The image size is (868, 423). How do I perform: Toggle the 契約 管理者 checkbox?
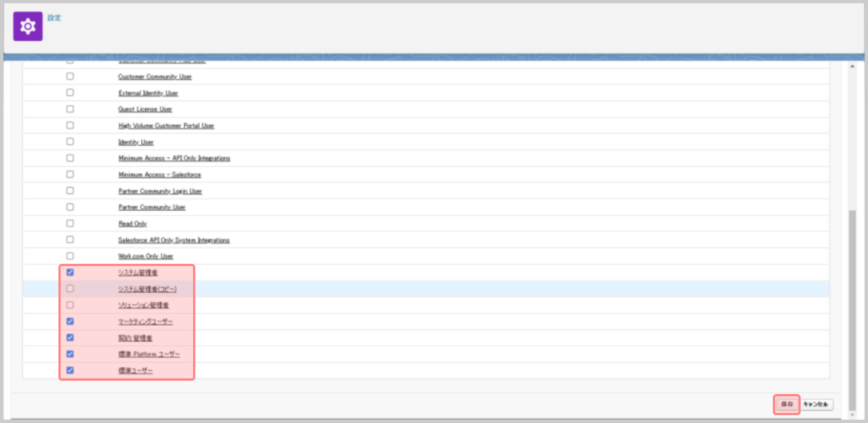(x=70, y=337)
